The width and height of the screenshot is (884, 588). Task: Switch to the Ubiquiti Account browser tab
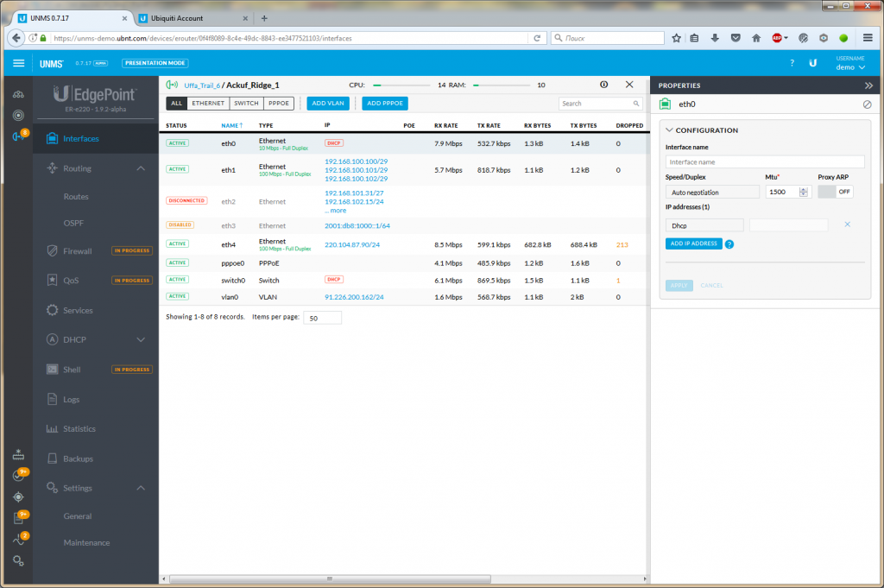(x=188, y=18)
